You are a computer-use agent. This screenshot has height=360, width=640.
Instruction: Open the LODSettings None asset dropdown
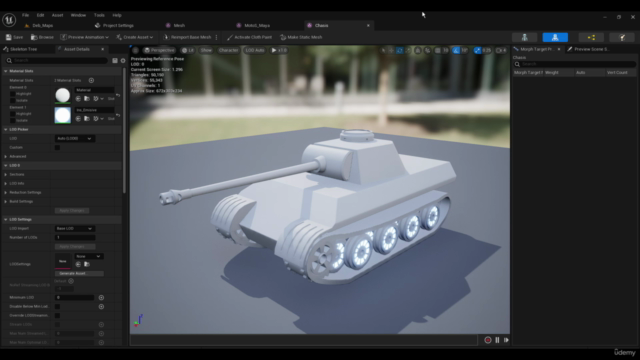(88, 256)
